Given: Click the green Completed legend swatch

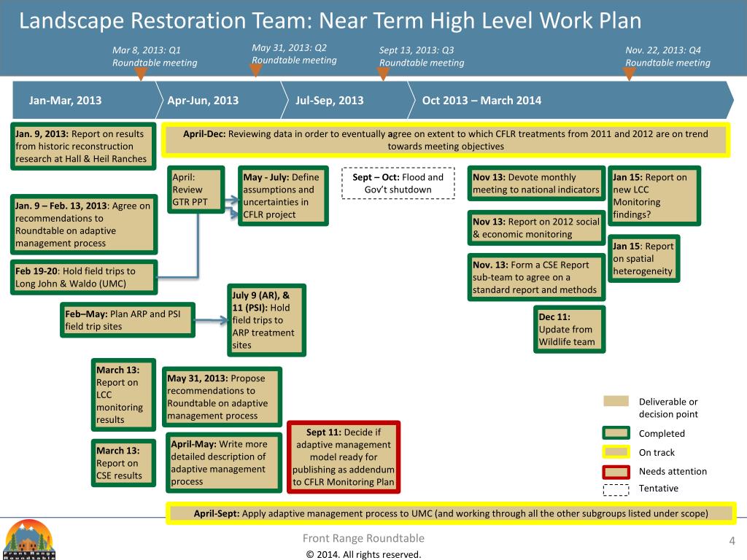Looking at the screenshot, I should tap(616, 433).
